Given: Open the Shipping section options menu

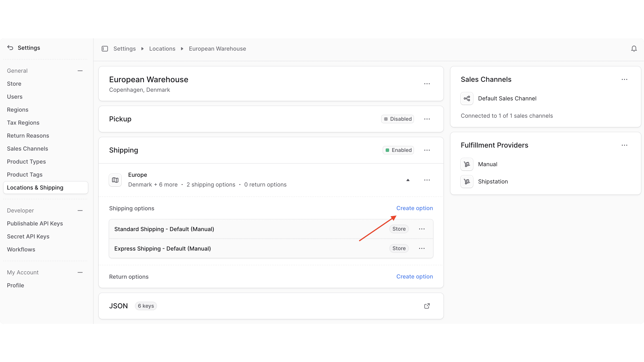Looking at the screenshot, I should [427, 150].
